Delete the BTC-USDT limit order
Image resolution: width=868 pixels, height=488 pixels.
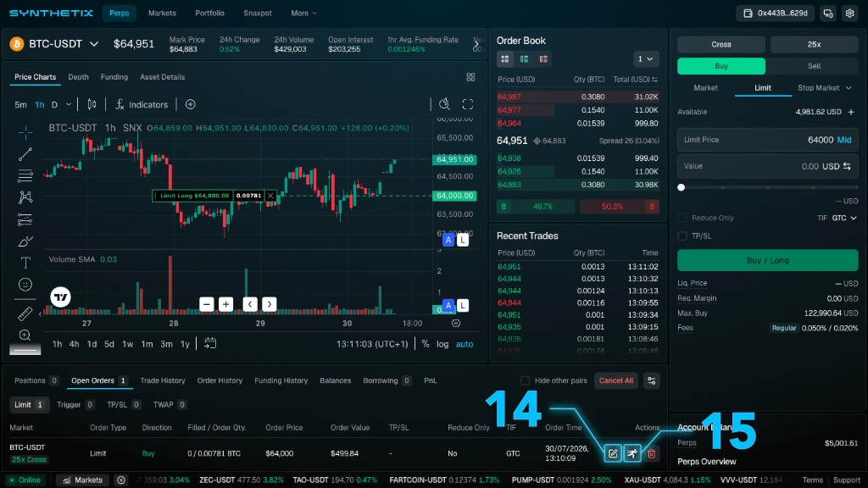(652, 454)
